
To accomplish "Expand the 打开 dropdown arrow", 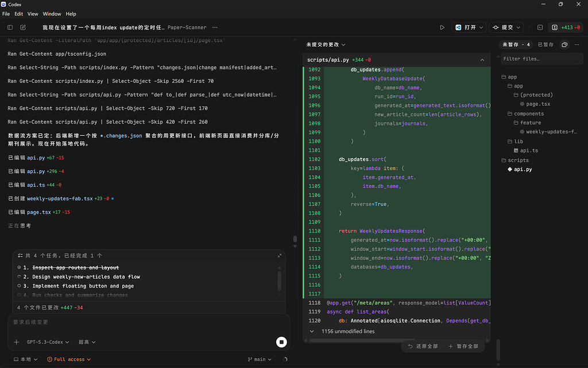I will point(481,28).
